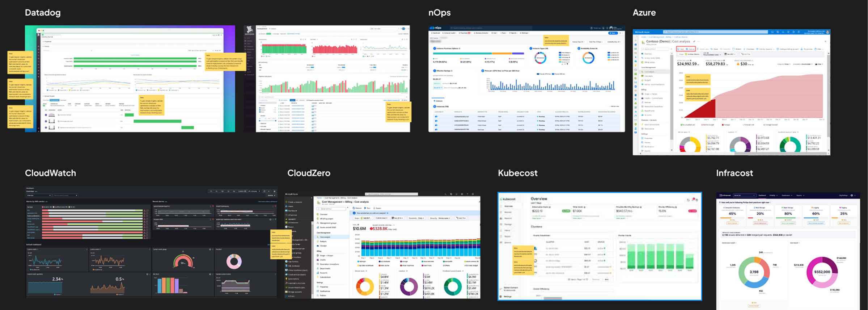
Task: Click the 2.34 metric in CloudWatch dashboard
Action: [x=58, y=279]
